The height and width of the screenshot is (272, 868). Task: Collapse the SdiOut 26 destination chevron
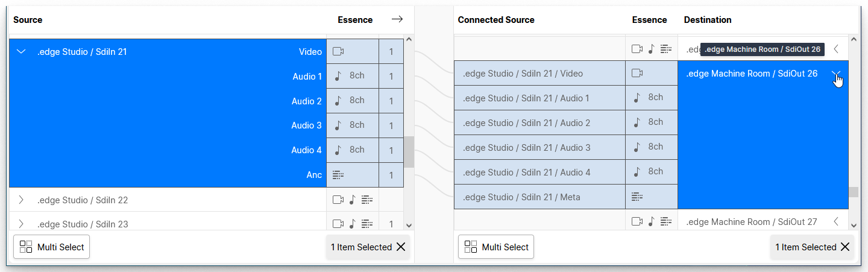836,74
